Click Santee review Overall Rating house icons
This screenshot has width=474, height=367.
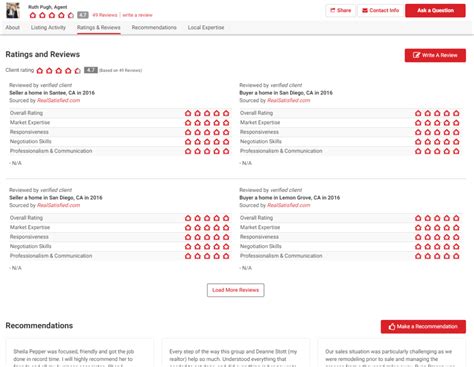point(207,113)
